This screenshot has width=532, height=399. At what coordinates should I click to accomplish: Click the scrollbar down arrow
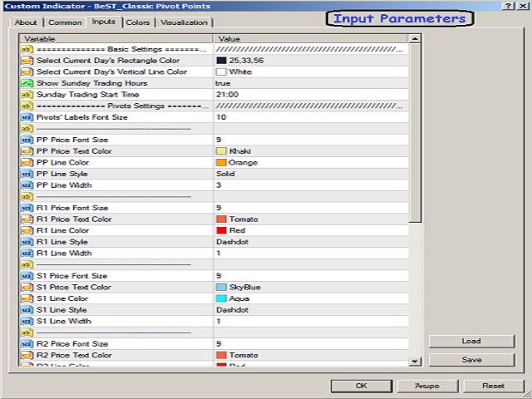tap(415, 362)
